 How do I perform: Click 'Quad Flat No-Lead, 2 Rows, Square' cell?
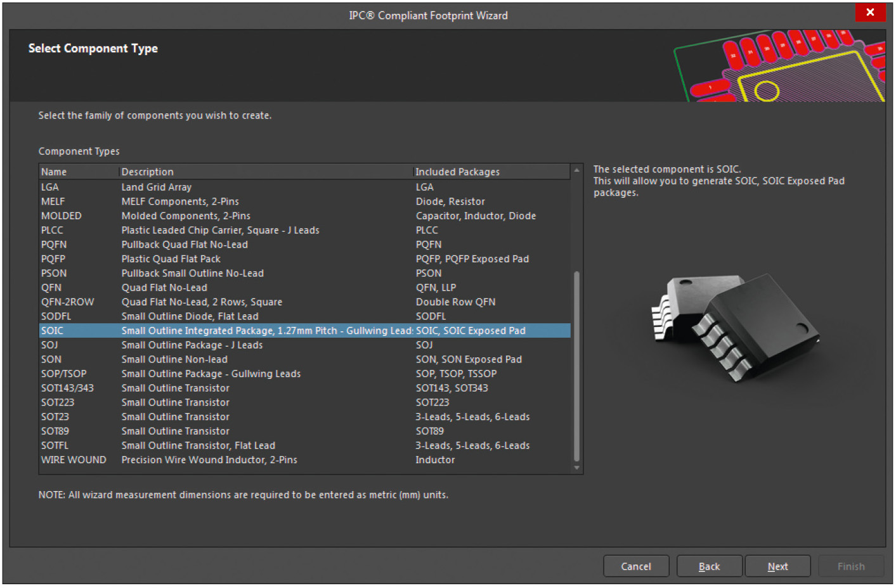(x=202, y=302)
